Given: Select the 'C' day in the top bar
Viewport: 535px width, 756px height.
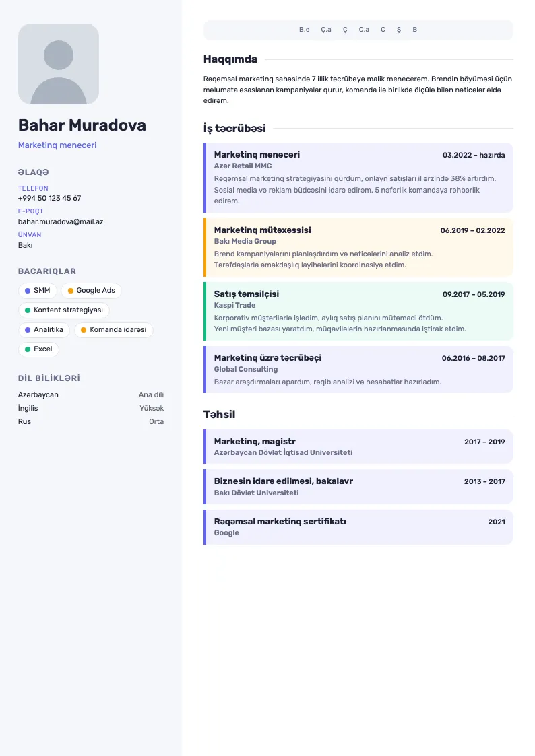Looking at the screenshot, I should [x=383, y=30].
